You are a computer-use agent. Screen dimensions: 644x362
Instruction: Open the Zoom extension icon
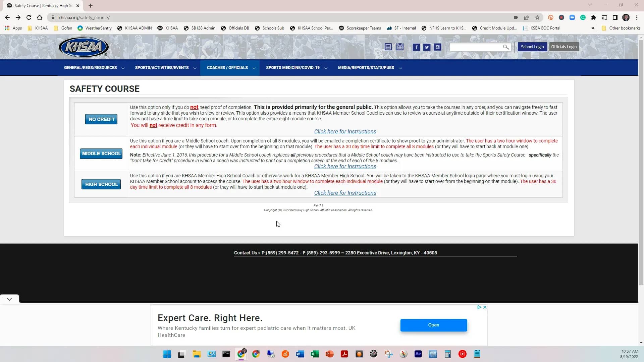(572, 17)
